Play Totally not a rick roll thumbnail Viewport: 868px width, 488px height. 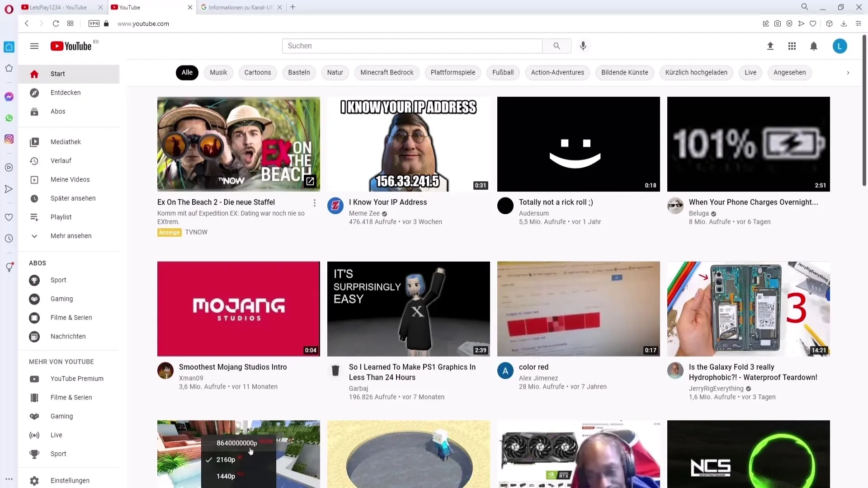(x=579, y=144)
